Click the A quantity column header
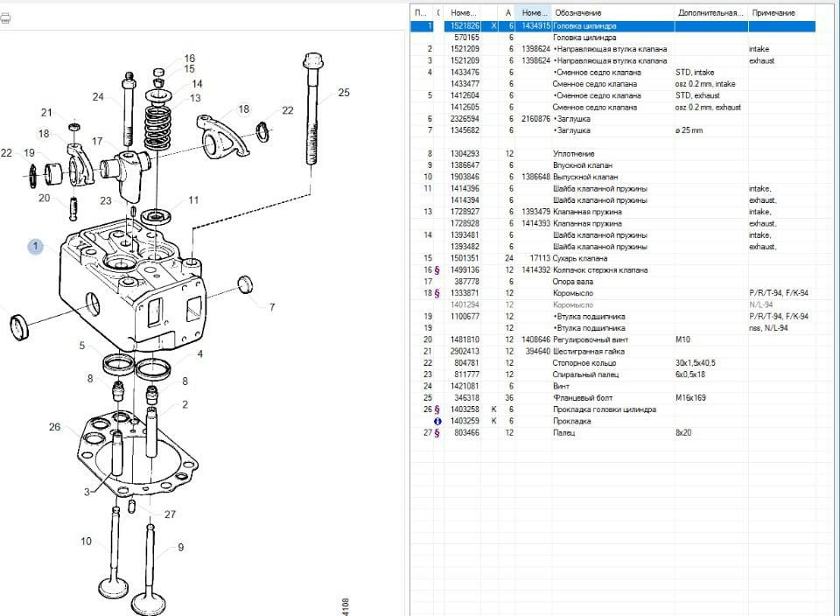 (508, 13)
